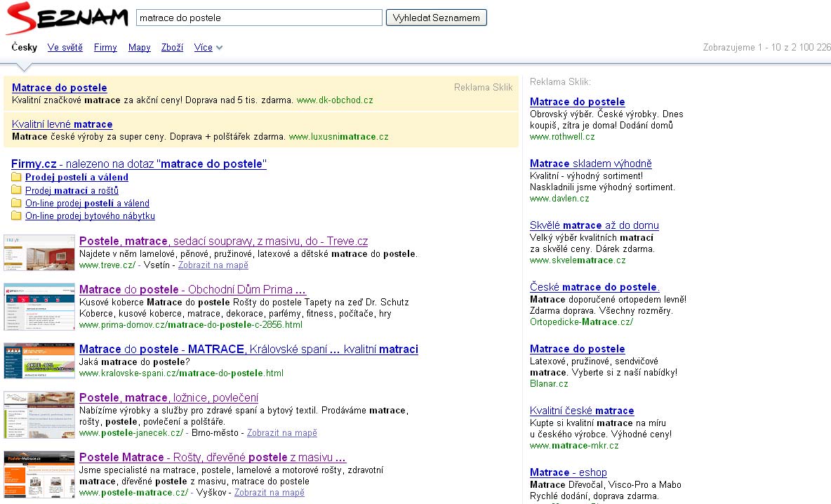Click the Seznam logo

[67, 18]
